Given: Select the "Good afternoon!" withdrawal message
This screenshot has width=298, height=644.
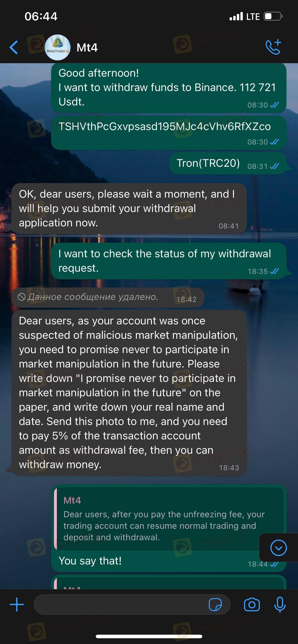Looking at the screenshot, I should (x=167, y=87).
